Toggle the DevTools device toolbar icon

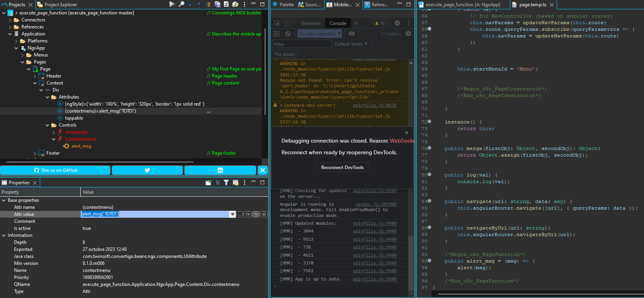[287, 23]
